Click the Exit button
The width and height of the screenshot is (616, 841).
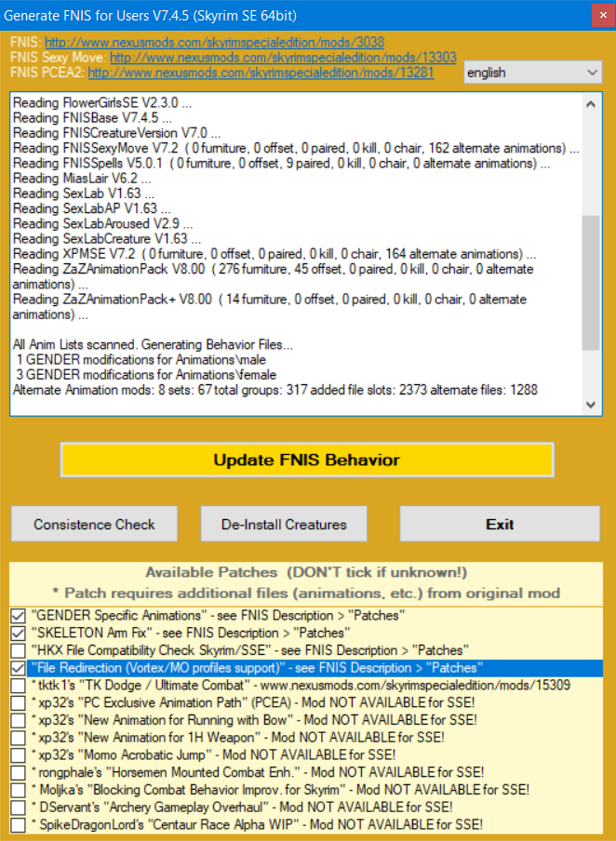point(500,524)
